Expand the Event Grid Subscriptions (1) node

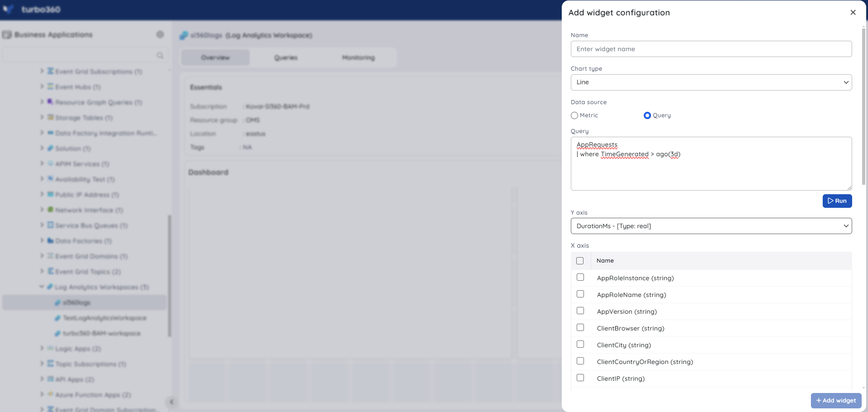tap(42, 71)
